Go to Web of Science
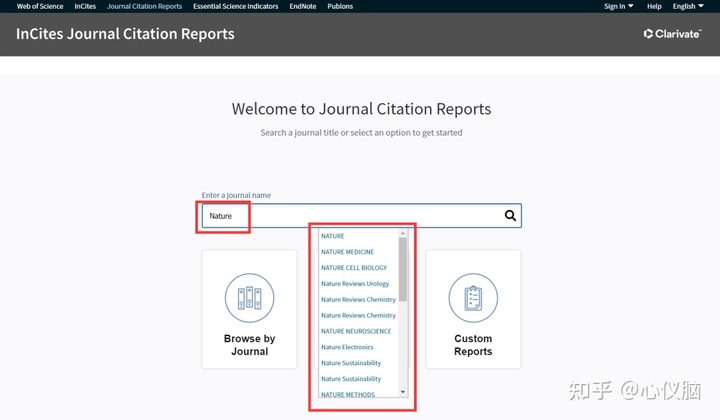 40,6
